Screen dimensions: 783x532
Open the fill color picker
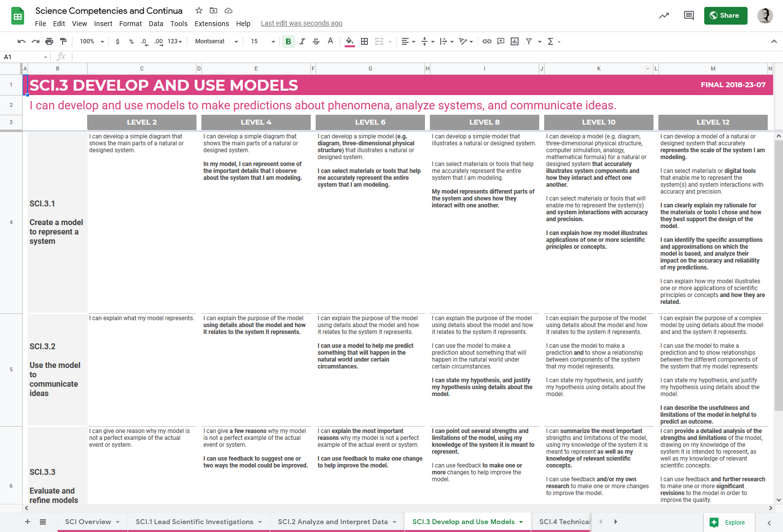(x=349, y=41)
